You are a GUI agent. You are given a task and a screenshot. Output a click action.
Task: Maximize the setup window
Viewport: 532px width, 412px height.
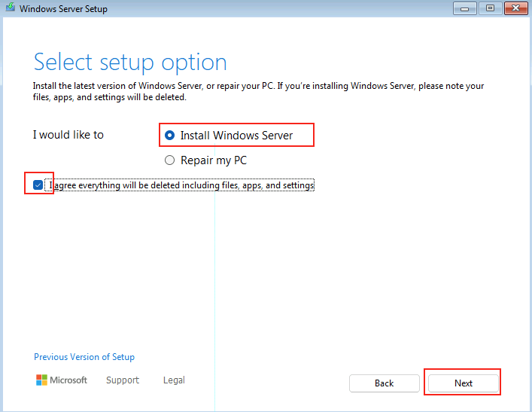(490, 8)
